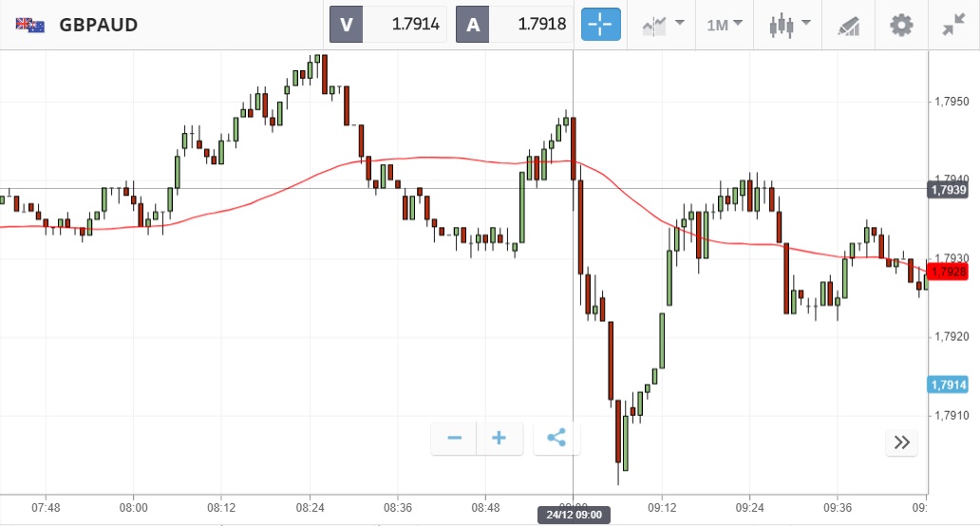This screenshot has width=980, height=526.
Task: Collapse the chart with shrink arrows
Action: point(952,25)
